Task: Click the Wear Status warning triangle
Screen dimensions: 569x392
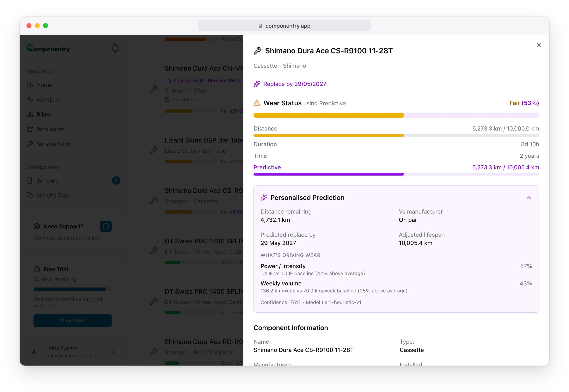Action: (257, 103)
